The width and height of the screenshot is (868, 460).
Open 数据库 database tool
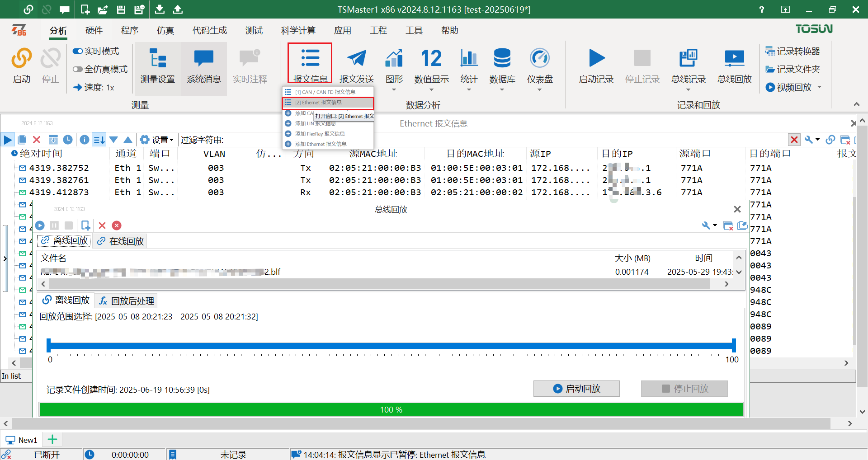[502, 66]
